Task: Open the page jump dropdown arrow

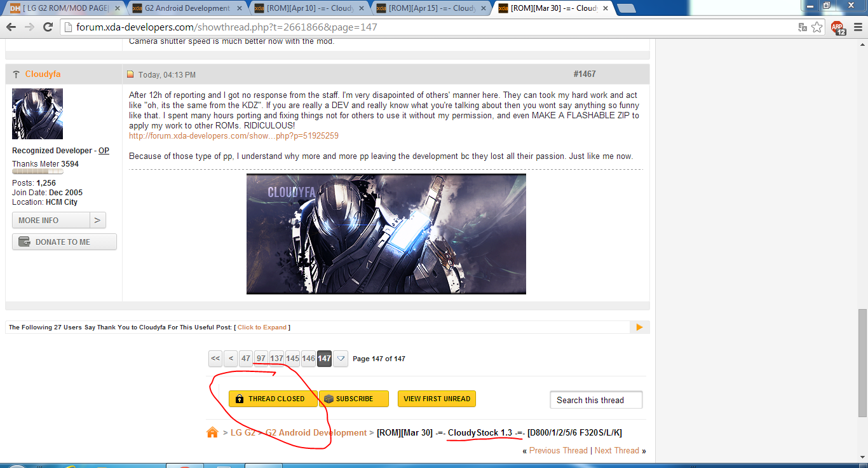Action: pos(341,359)
